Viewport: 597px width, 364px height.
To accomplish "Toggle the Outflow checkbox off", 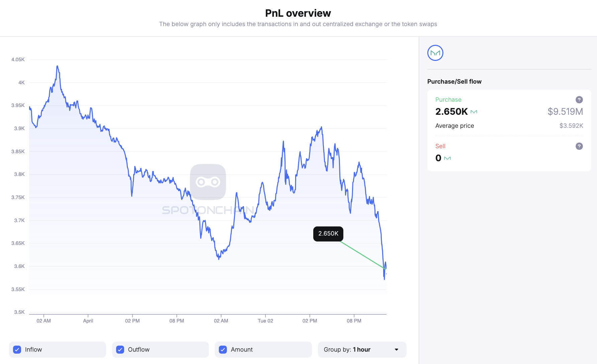I will [120, 350].
